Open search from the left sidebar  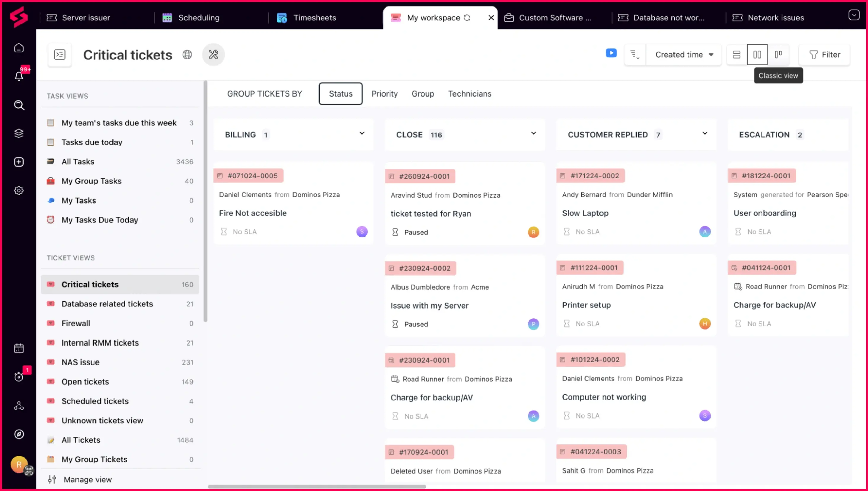click(x=19, y=105)
